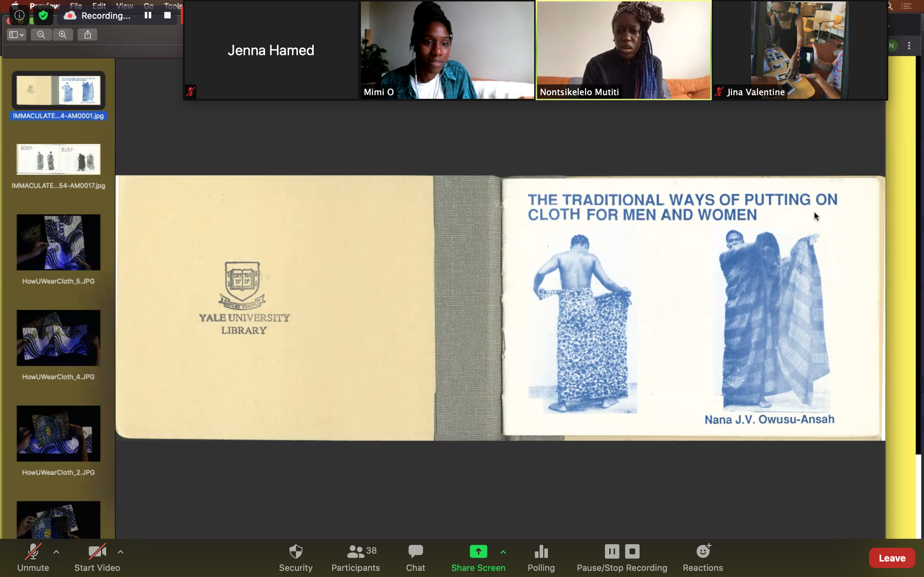Viewport: 924px width, 577px height.
Task: Click the Preview share icon
Action: click(x=87, y=35)
